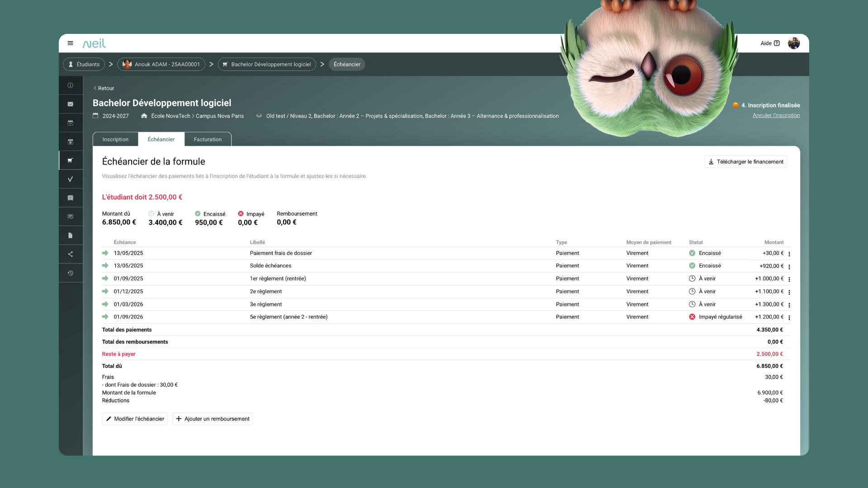Screen dimensions: 868x488
Task: Open the information sidebar icon
Action: pos(71,85)
